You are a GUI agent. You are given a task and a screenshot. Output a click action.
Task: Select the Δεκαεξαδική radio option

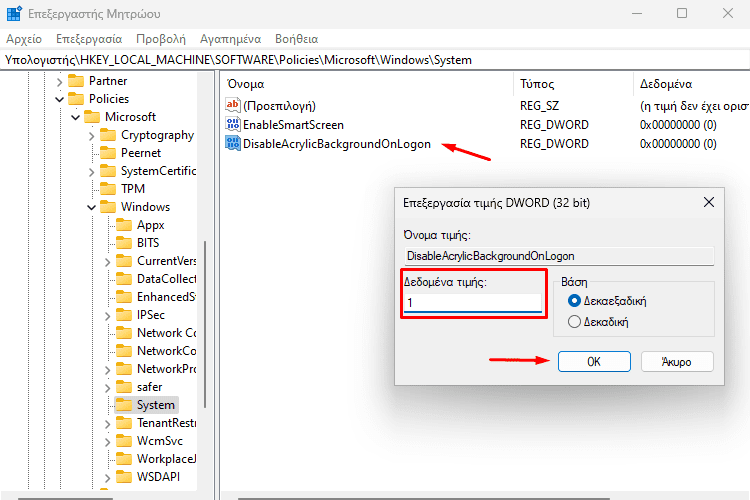coord(574,301)
